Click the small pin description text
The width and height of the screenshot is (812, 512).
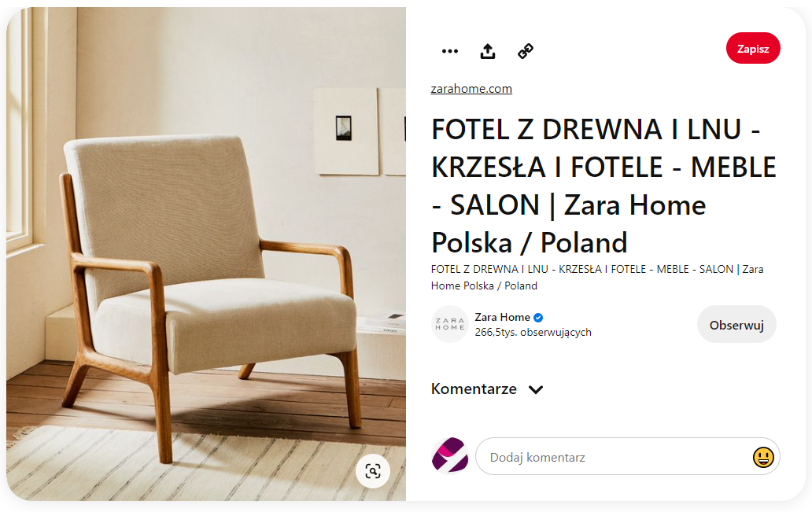pyautogui.click(x=597, y=278)
